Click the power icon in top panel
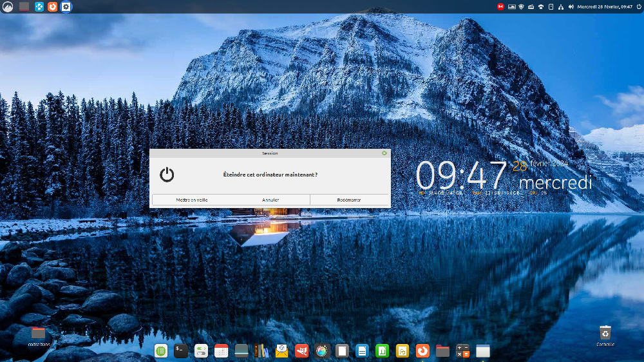The height and width of the screenshot is (362, 644). 638,6
